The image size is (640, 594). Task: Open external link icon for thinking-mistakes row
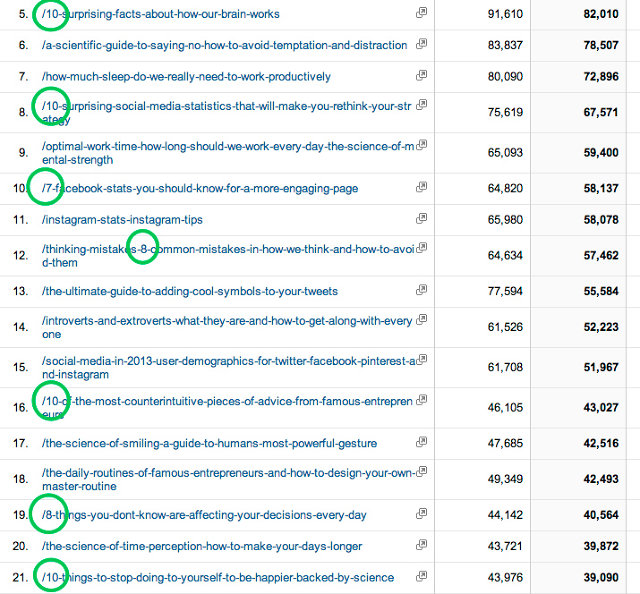(422, 248)
